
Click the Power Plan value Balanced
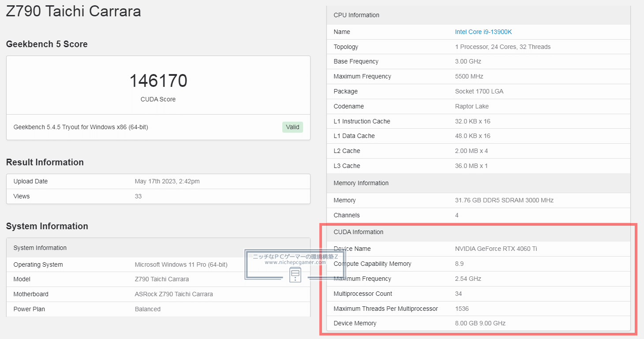[x=148, y=309]
